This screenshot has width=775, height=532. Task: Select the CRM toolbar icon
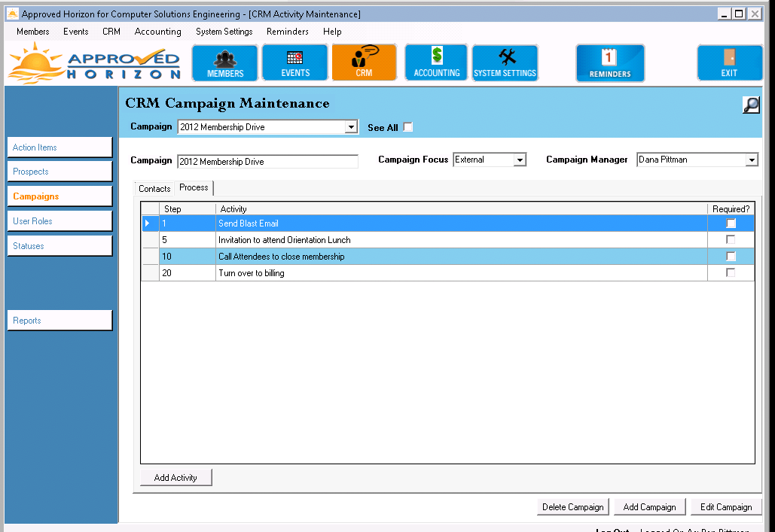click(364, 63)
